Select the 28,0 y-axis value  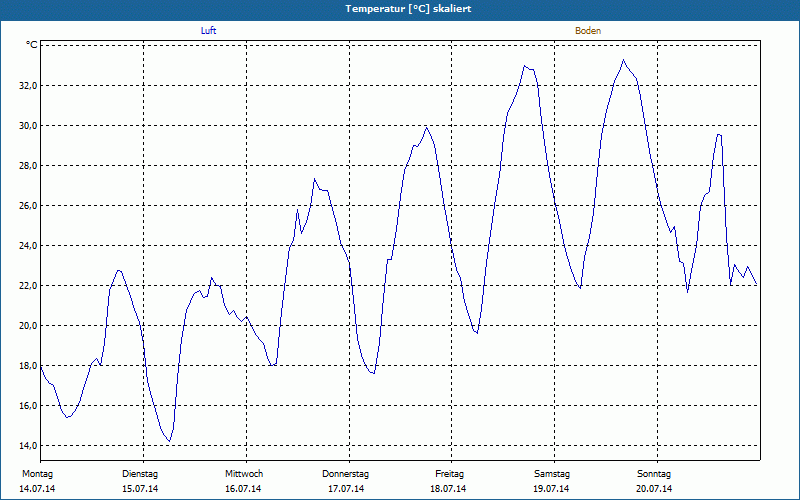coord(28,166)
